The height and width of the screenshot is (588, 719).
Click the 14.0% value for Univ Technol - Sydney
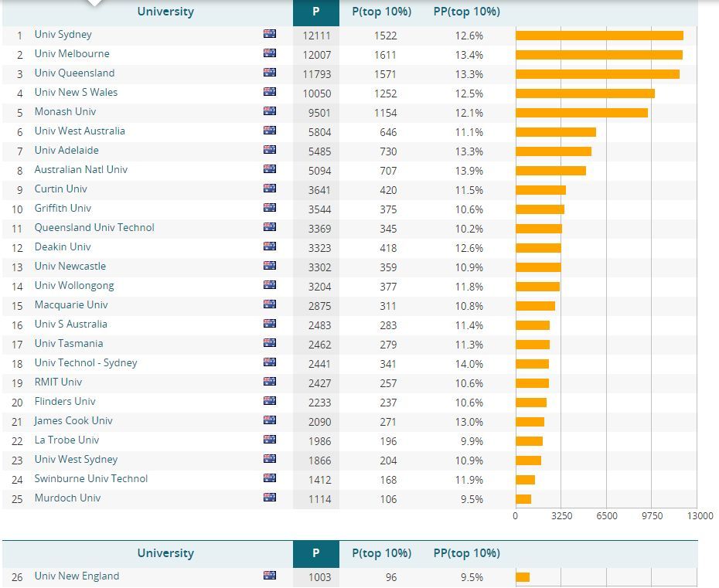pyautogui.click(x=469, y=364)
